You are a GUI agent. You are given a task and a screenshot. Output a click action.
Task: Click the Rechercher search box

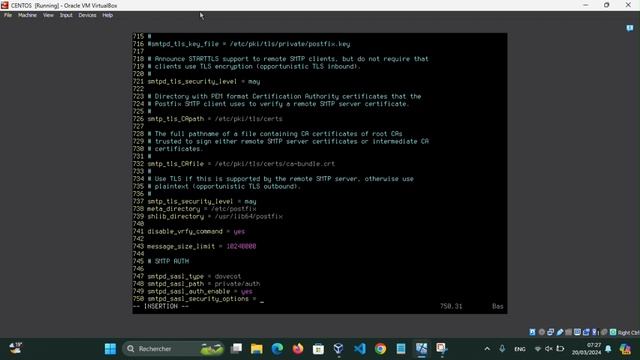coord(173,349)
